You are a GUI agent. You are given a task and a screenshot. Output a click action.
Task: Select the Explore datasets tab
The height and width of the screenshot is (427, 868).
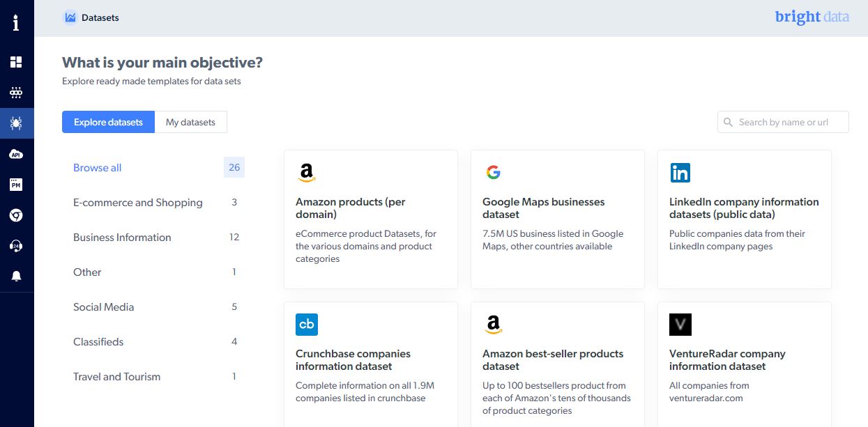pyautogui.click(x=108, y=122)
